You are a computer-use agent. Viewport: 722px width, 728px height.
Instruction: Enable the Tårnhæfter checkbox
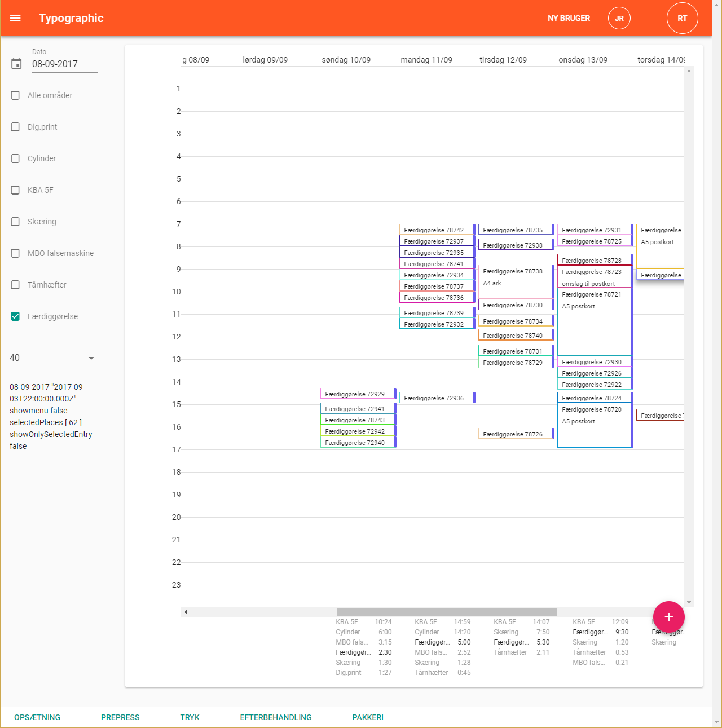tap(16, 285)
